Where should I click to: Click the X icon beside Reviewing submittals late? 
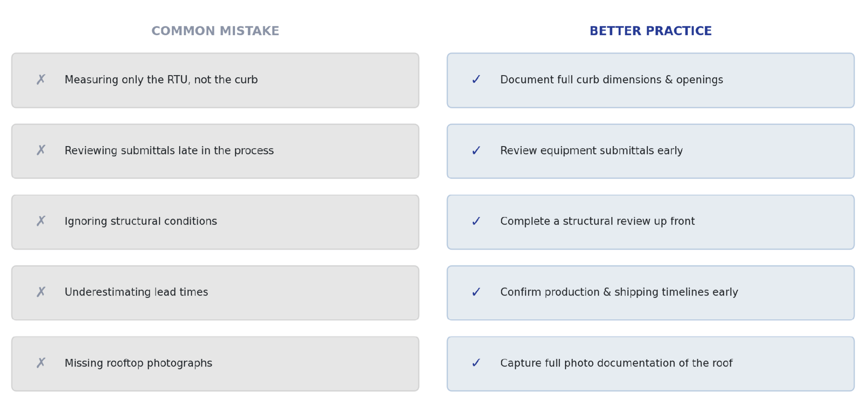pos(41,150)
